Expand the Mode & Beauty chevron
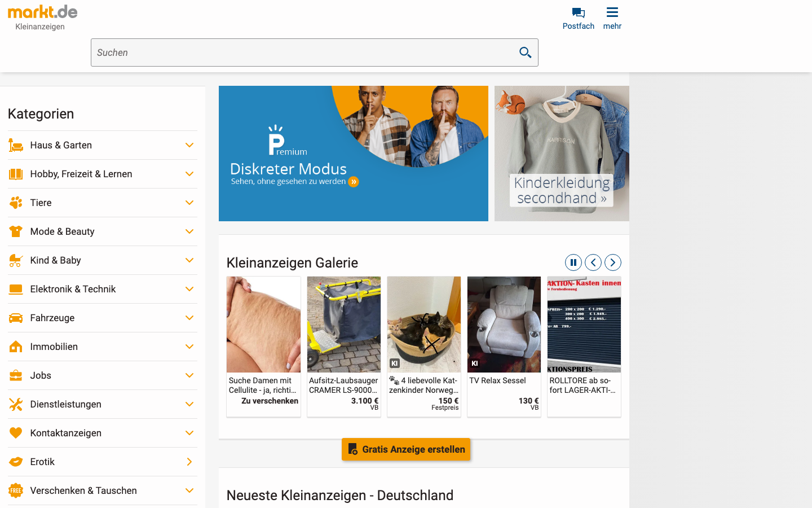 click(x=189, y=231)
